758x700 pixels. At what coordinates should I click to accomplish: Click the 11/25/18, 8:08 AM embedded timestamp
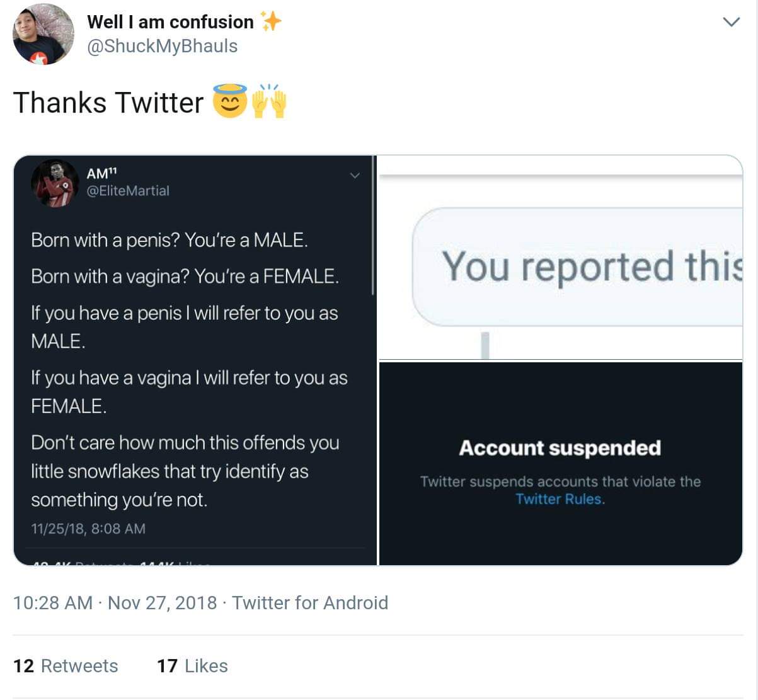[x=88, y=529]
